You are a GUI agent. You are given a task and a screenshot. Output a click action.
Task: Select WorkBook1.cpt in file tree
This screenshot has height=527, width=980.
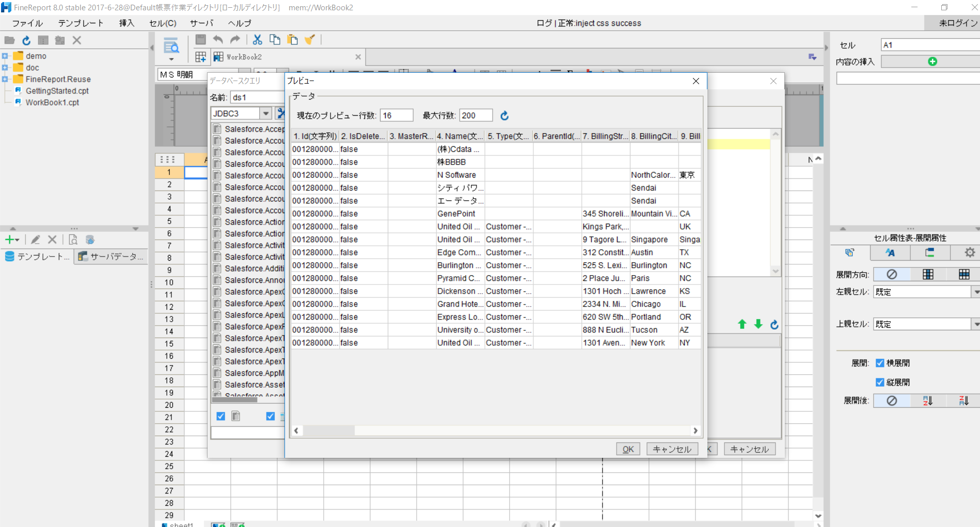[52, 102]
